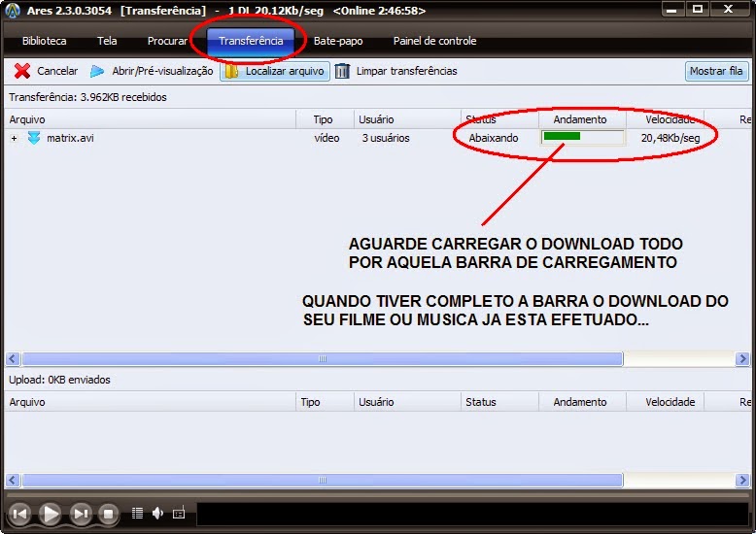The width and height of the screenshot is (756, 534).
Task: Maximize the Ares window
Action: pos(697,9)
